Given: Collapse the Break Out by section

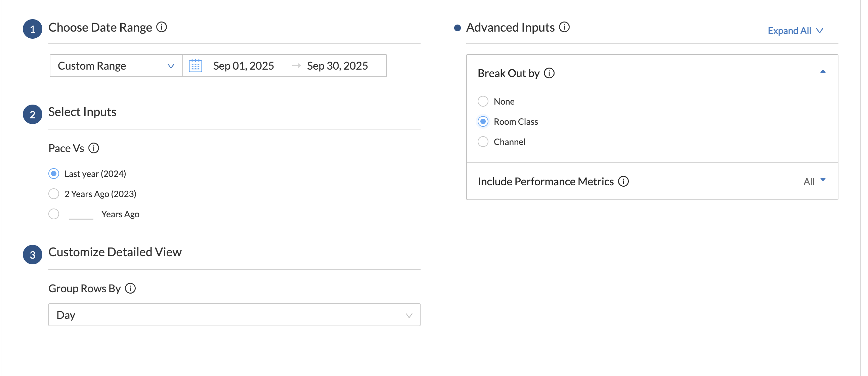Looking at the screenshot, I should (823, 72).
